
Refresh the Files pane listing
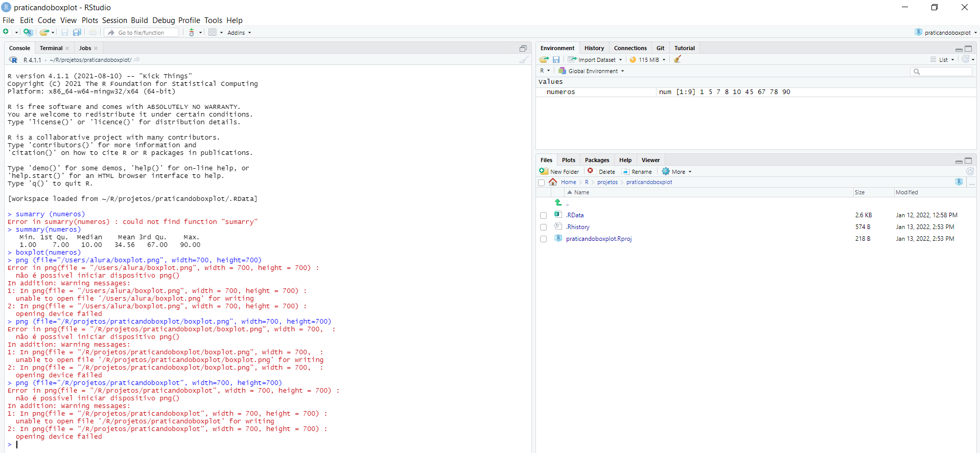[x=970, y=172]
